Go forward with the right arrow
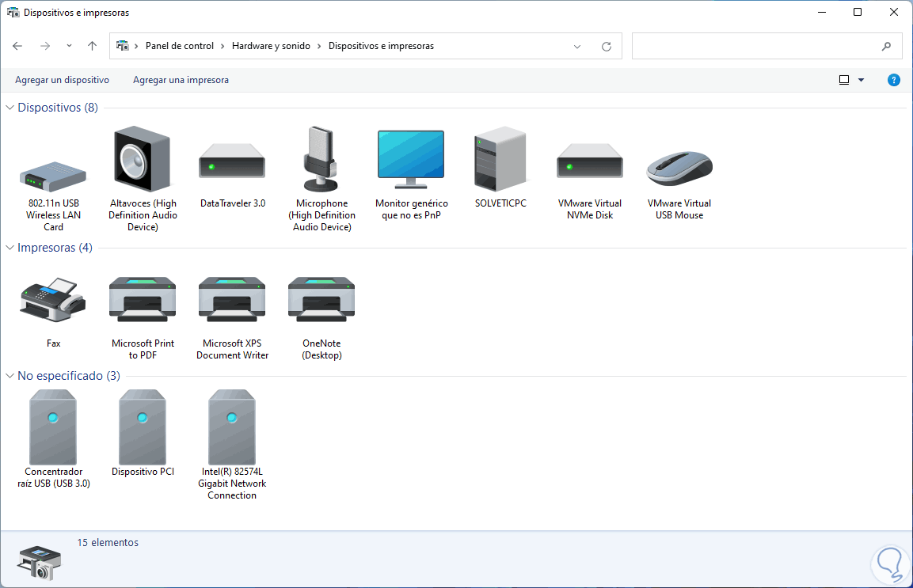 [x=45, y=46]
